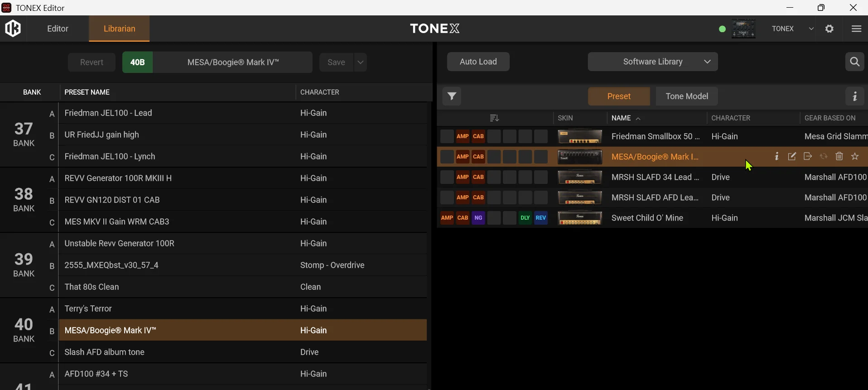Image resolution: width=868 pixels, height=390 pixels.
Task: Click the IK Multimedia logo
Action: click(13, 29)
